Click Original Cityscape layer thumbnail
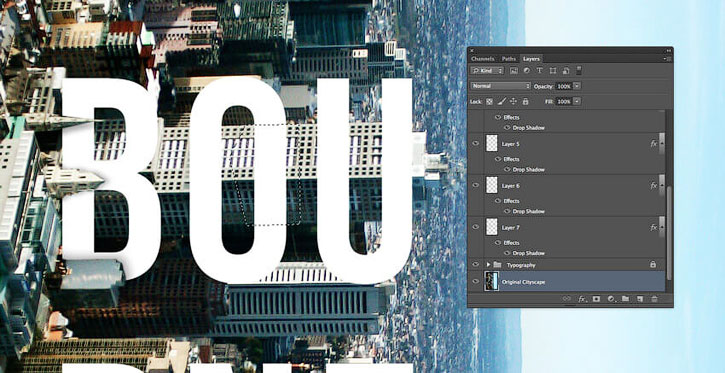 click(492, 281)
